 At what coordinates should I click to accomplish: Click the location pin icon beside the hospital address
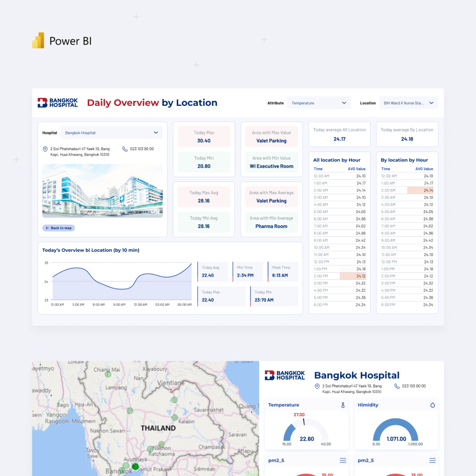(45, 149)
